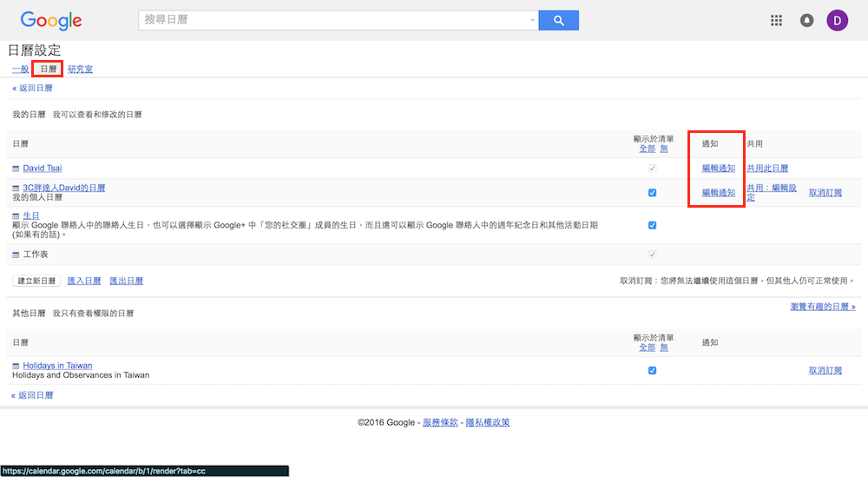This screenshot has width=868, height=477.
Task: Toggle Holidays in Taiwan display checkbox
Action: click(x=652, y=370)
